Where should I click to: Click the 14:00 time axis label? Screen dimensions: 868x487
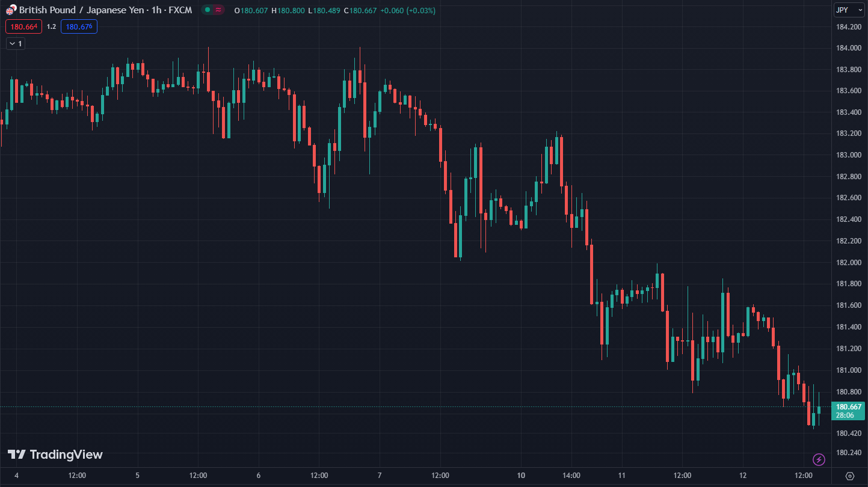(x=571, y=476)
